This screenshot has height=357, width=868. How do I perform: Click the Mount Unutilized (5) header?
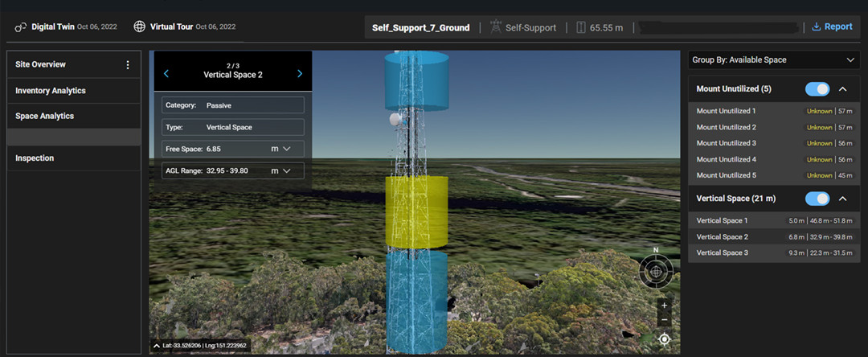734,89
